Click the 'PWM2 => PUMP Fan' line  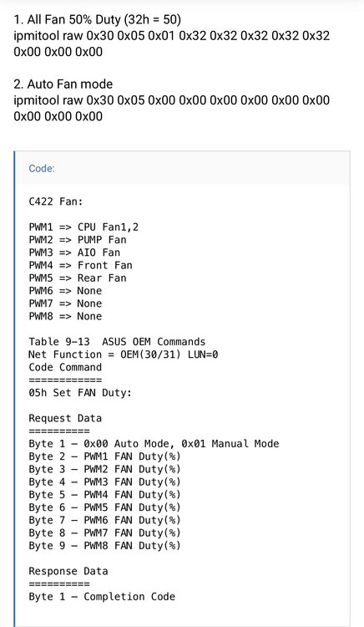pyautogui.click(x=78, y=240)
